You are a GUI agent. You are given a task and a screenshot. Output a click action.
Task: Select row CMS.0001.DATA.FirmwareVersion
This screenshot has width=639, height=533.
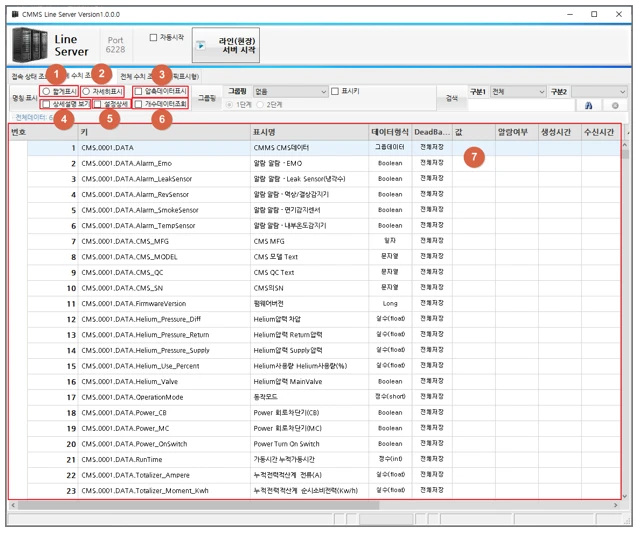coord(324,304)
